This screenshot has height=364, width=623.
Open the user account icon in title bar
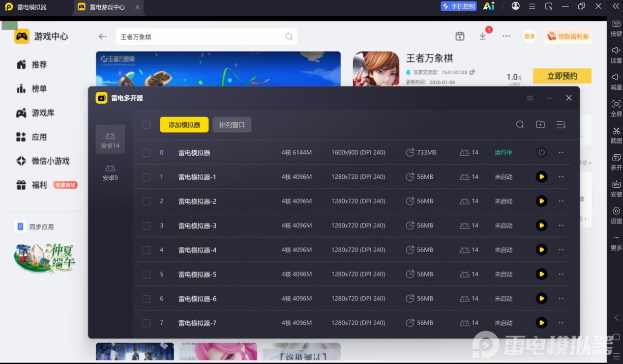click(x=515, y=6)
